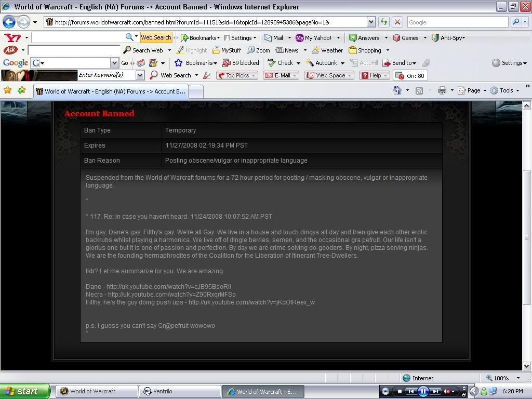Viewport: 532px width, 399px height.
Task: Click the yellow Web Search button
Action: click(156, 37)
